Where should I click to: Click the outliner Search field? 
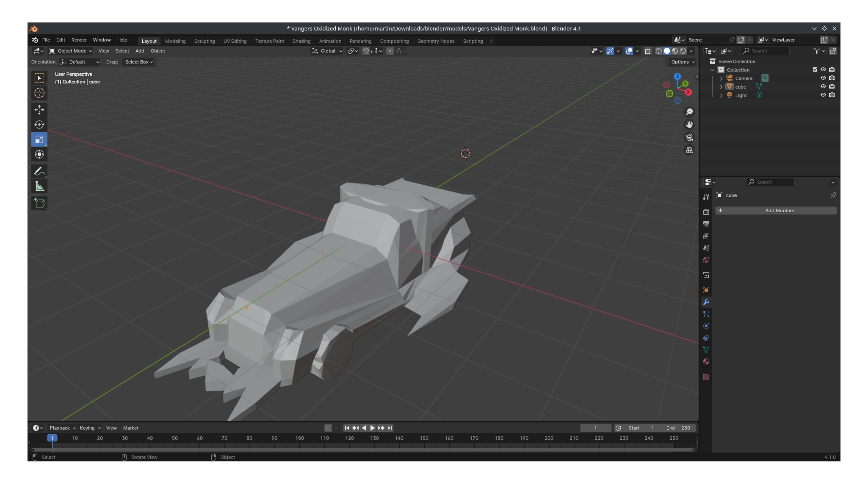tap(765, 51)
